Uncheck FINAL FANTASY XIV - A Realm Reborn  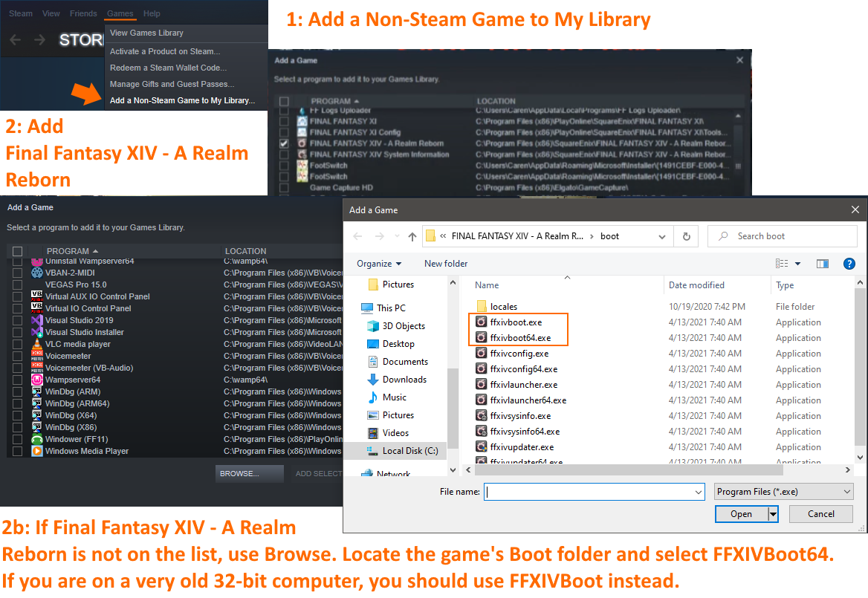coord(284,143)
